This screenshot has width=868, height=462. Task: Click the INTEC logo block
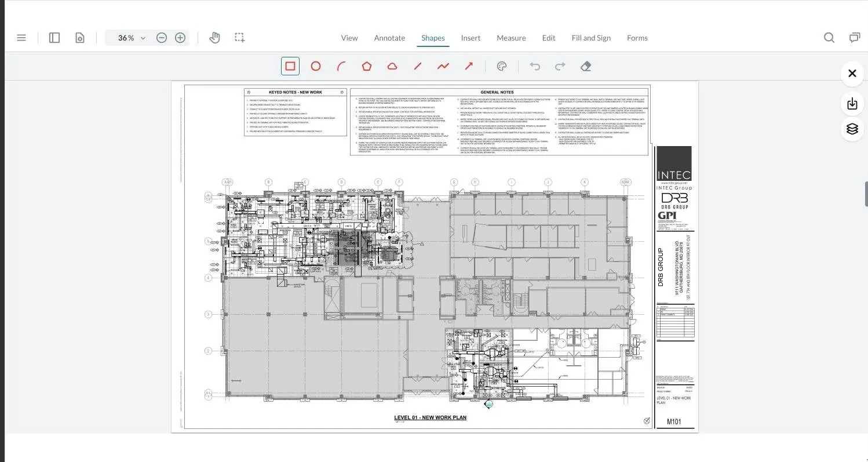[x=674, y=164]
